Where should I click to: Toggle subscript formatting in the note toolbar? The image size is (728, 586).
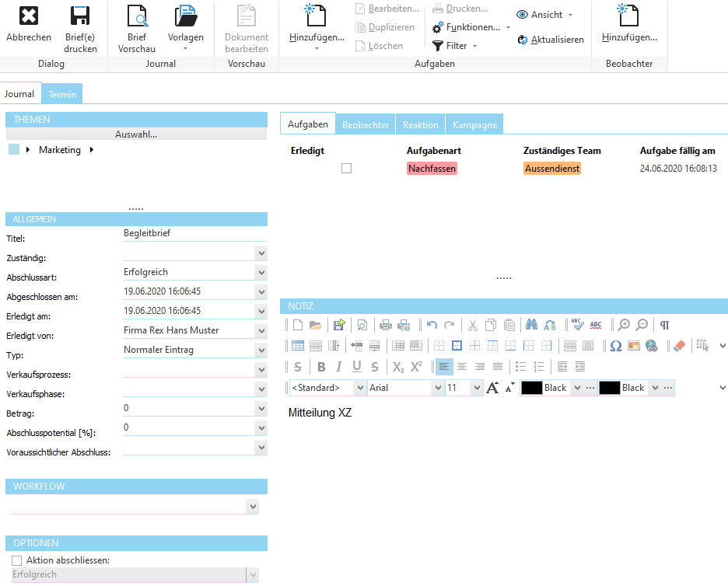coord(397,366)
